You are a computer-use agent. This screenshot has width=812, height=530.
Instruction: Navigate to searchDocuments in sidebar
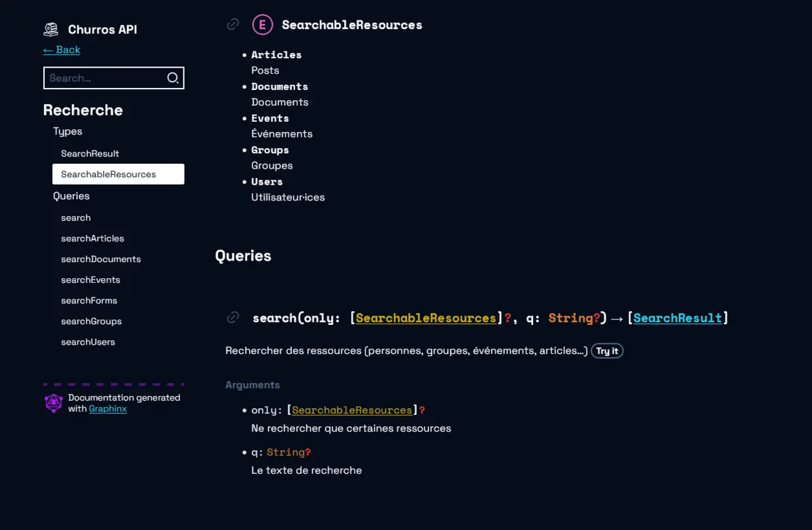[x=101, y=259]
